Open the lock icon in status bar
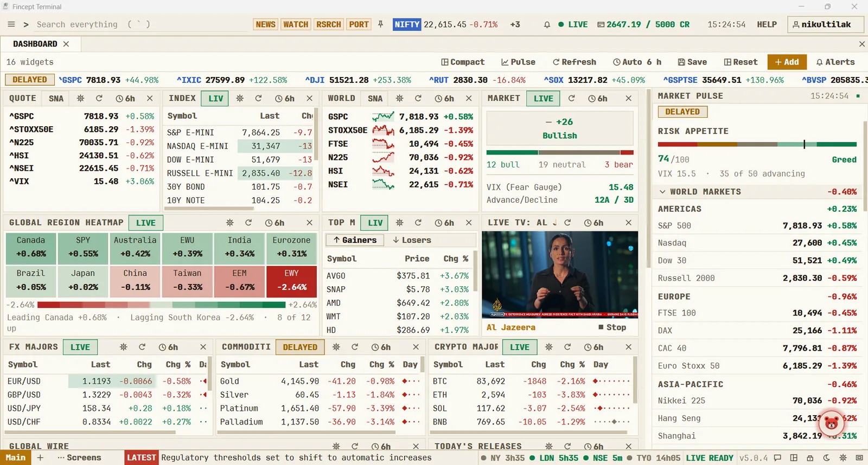This screenshot has height=465, width=868. pos(810,458)
